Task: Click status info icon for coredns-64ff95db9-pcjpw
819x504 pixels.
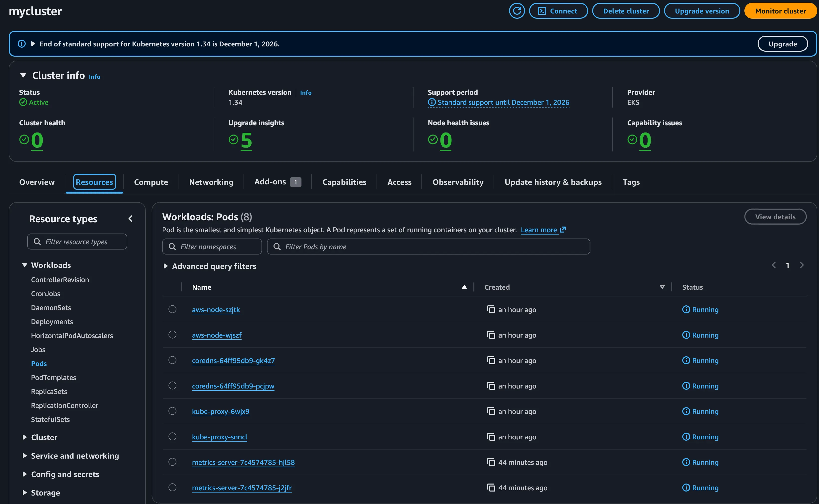Action: click(x=686, y=386)
